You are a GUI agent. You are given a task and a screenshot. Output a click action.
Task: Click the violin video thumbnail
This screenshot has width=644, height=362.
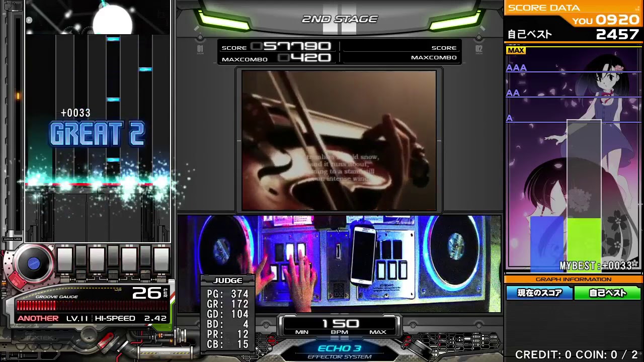click(x=339, y=140)
